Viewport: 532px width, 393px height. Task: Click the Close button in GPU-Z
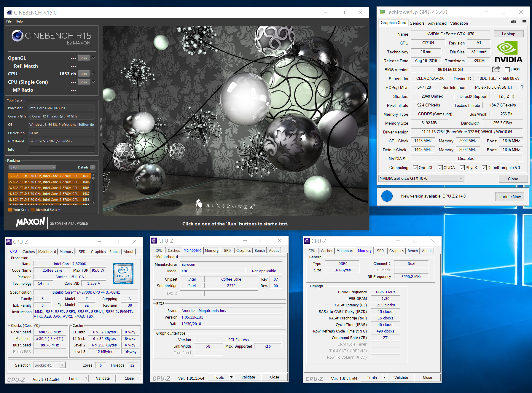[513, 179]
